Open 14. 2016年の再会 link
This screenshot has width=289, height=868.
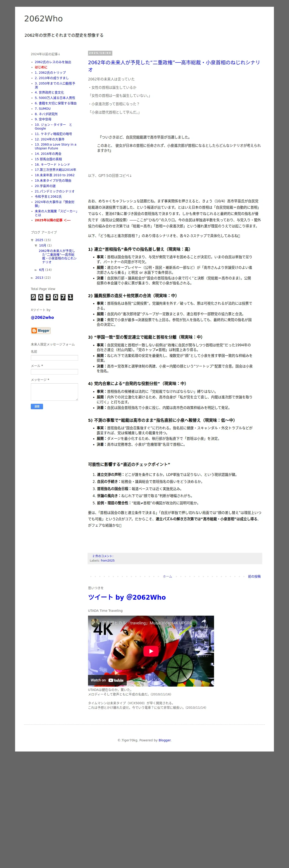click(x=48, y=154)
